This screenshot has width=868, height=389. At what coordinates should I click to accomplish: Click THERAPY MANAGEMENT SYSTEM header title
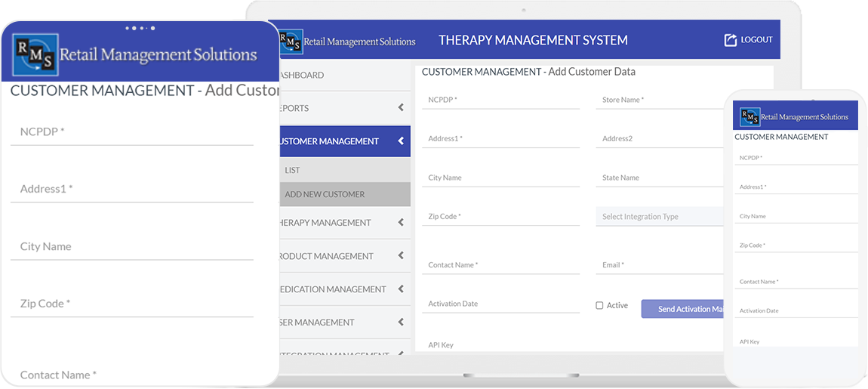click(533, 40)
